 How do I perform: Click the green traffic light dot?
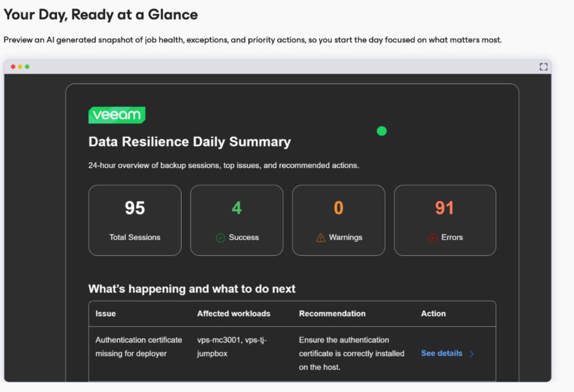(28, 66)
